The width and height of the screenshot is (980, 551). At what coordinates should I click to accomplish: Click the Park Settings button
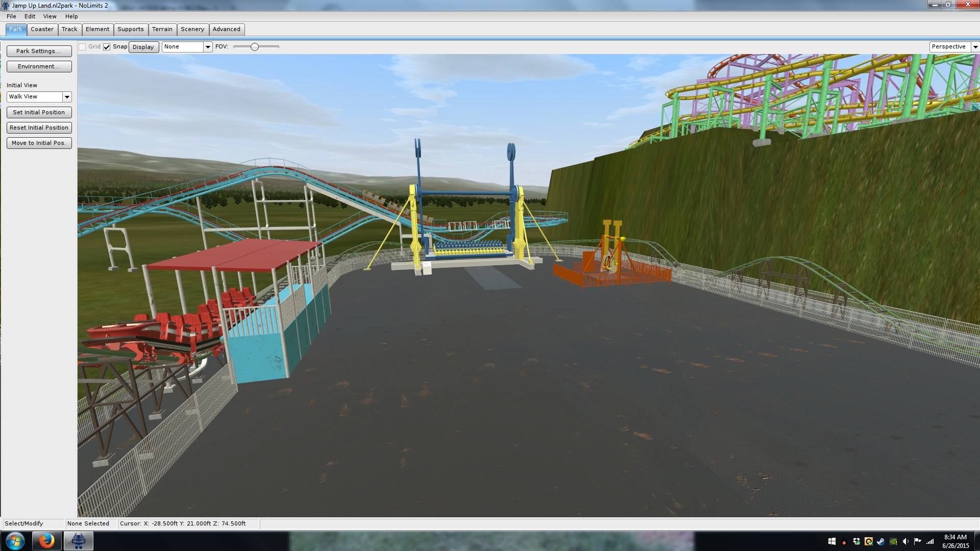[x=39, y=51]
